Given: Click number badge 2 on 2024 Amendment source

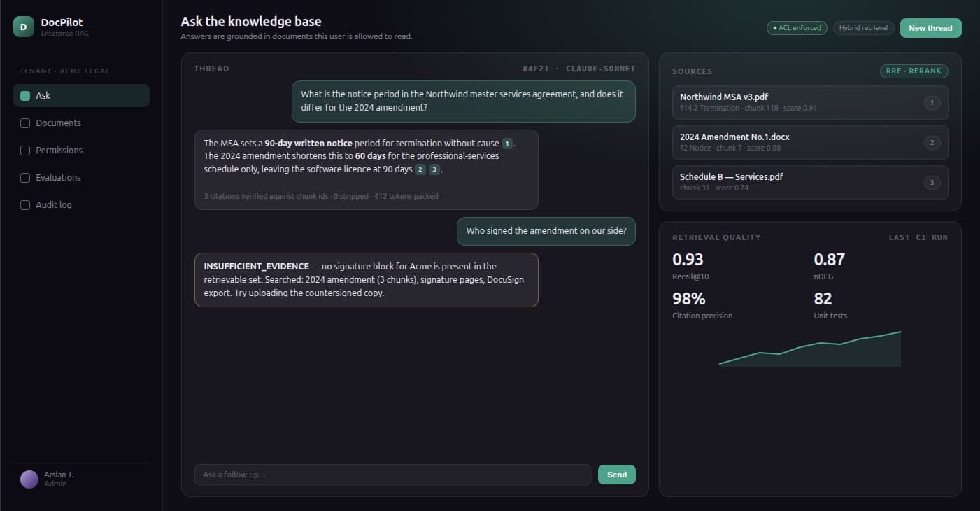Looking at the screenshot, I should point(932,143).
